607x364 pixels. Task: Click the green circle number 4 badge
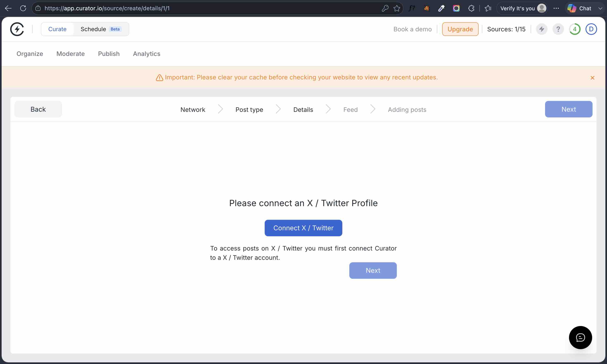(x=575, y=29)
